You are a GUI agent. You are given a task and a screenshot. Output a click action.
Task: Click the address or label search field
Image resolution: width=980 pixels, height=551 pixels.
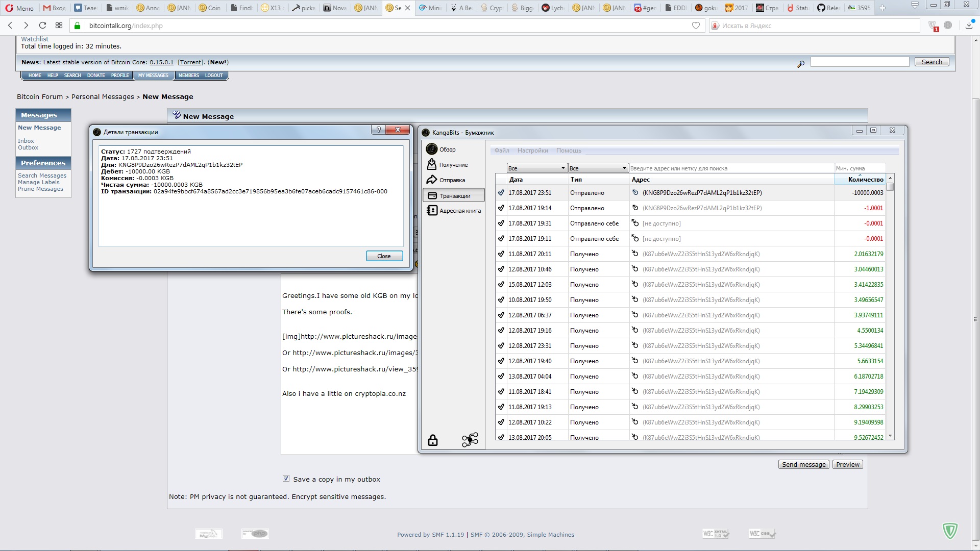point(731,168)
